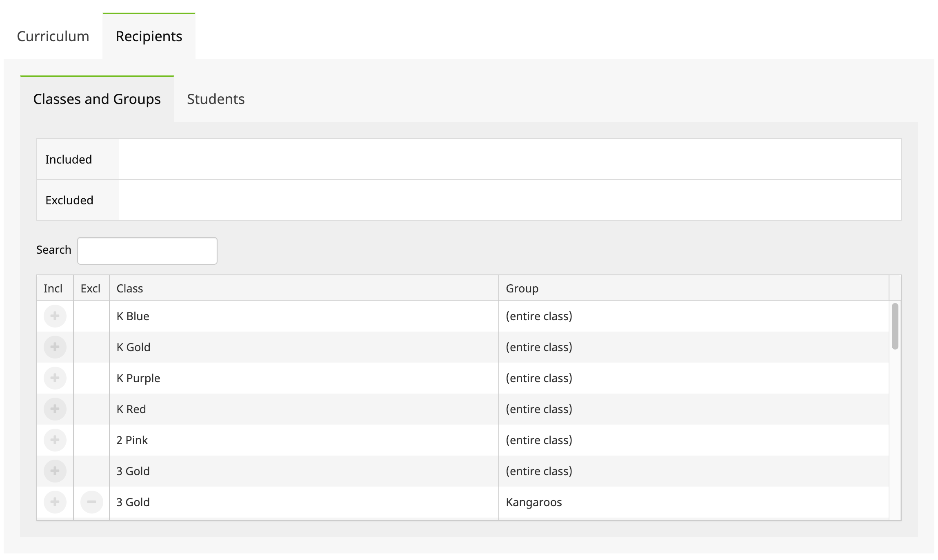The width and height of the screenshot is (938, 560).
Task: Click the include icon for 3 Gold entire class
Action: pyautogui.click(x=56, y=471)
